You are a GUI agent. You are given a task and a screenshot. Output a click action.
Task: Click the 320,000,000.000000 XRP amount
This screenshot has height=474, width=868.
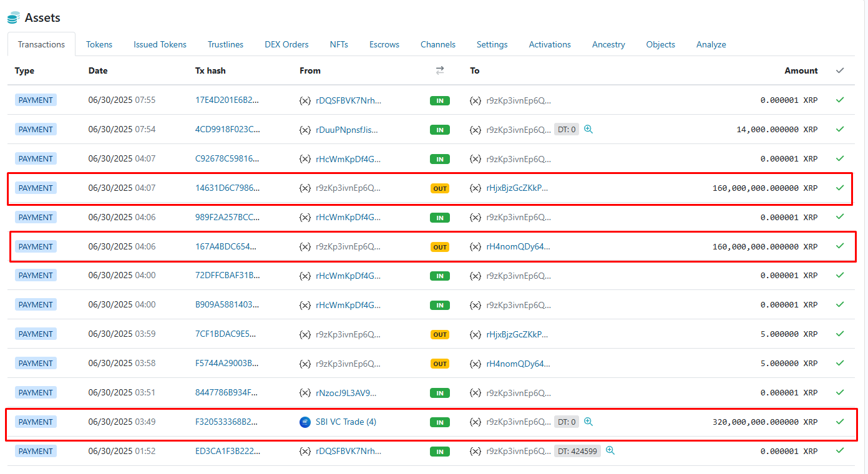coord(765,422)
